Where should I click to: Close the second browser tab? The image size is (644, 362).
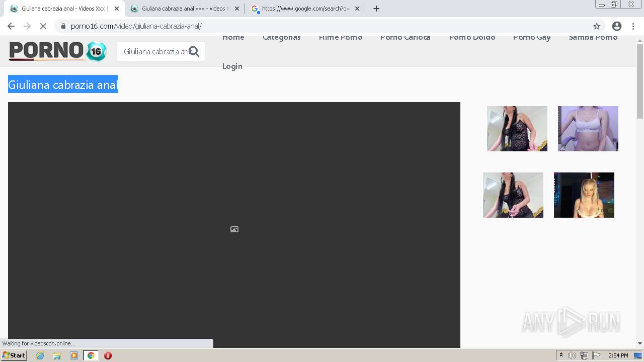[237, 9]
